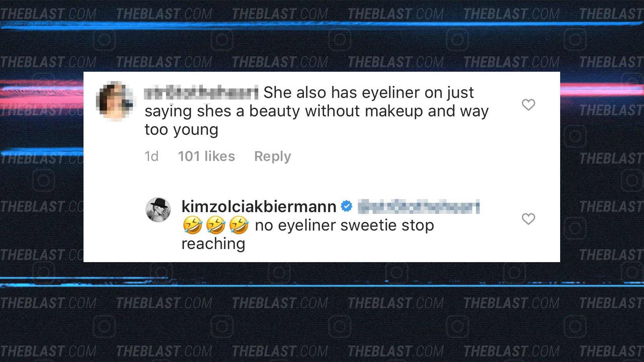Tap the heart beside kimzolciakbiermann's reply

pos(528,219)
